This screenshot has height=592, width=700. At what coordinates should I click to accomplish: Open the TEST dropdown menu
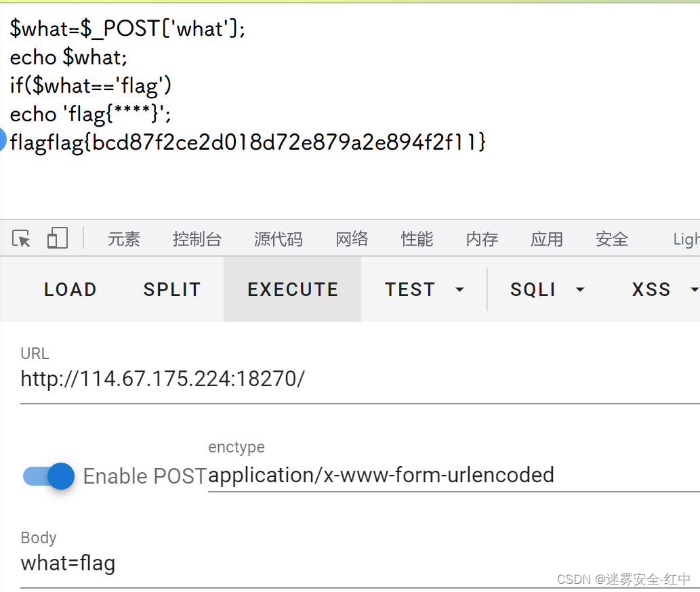424,289
